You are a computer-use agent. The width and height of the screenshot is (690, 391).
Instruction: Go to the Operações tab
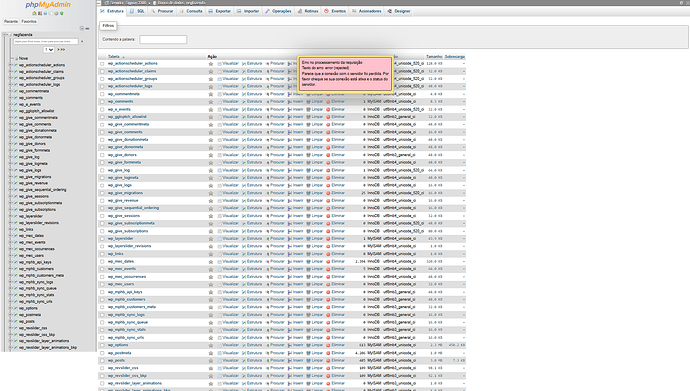tap(278, 11)
